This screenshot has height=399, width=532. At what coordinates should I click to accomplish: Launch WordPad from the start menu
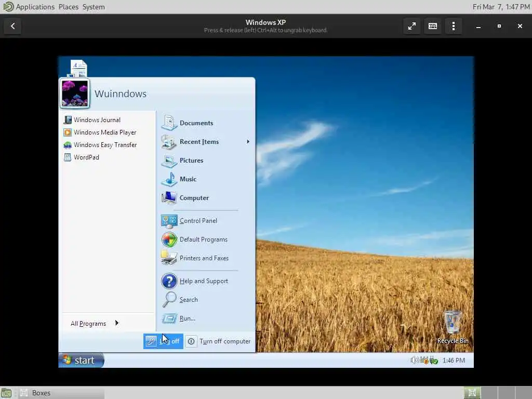pos(82,157)
